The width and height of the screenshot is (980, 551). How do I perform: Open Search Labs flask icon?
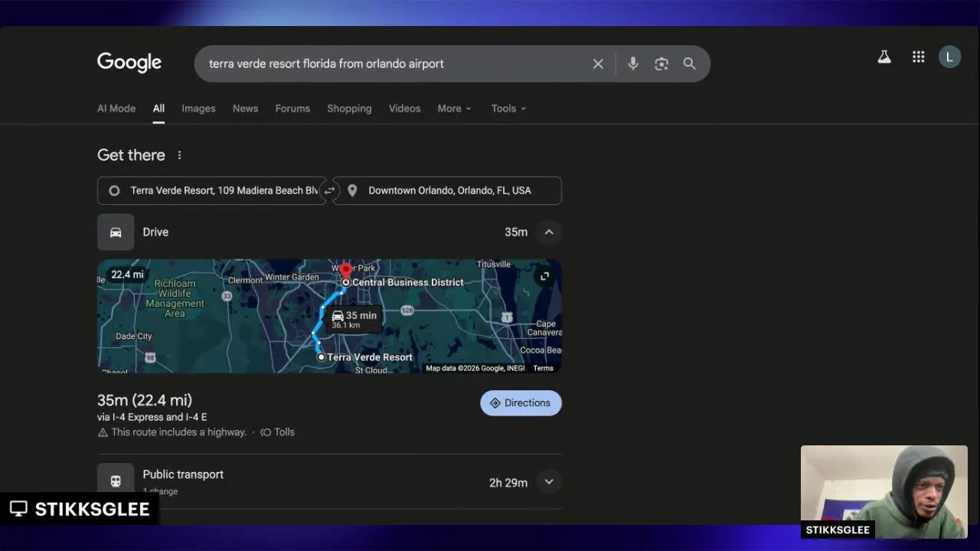coord(884,57)
